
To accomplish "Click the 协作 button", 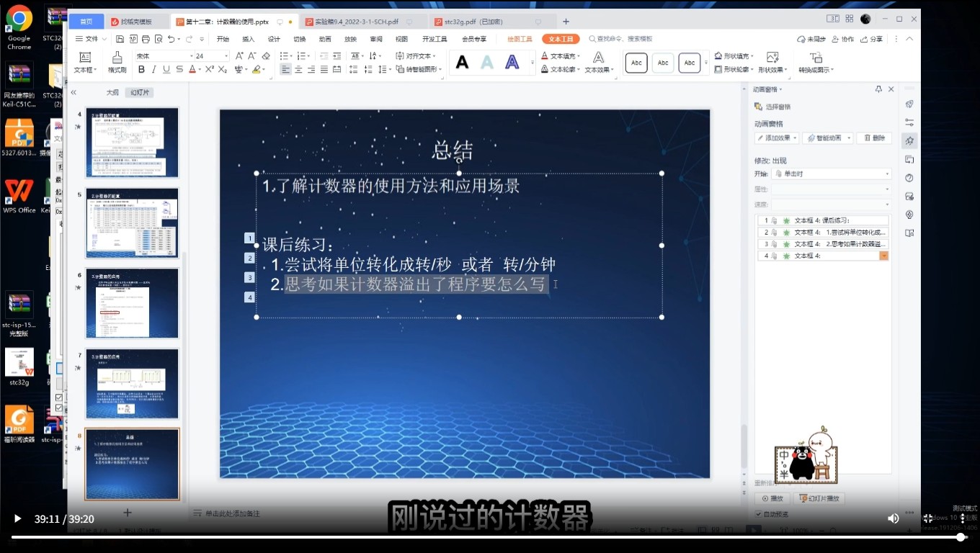I will point(842,39).
